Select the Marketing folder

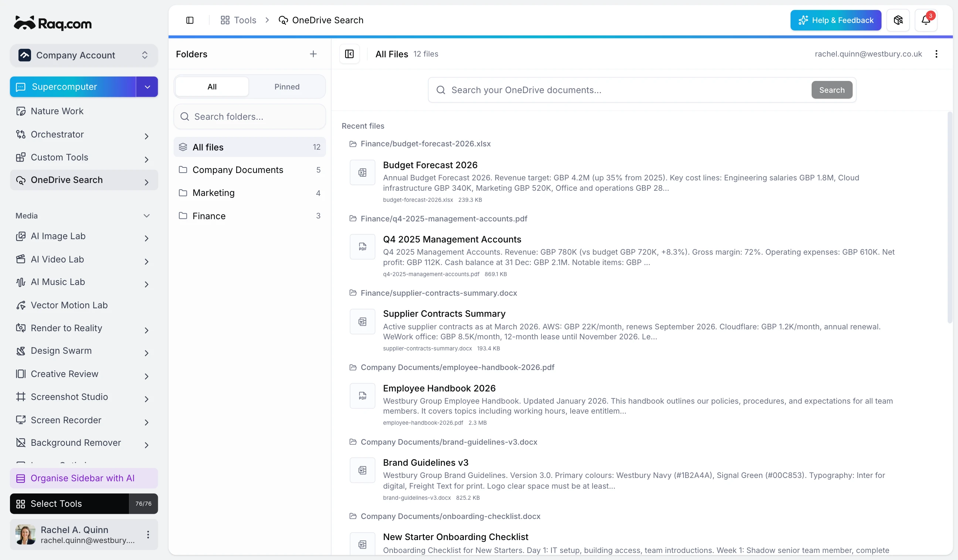click(x=249, y=193)
